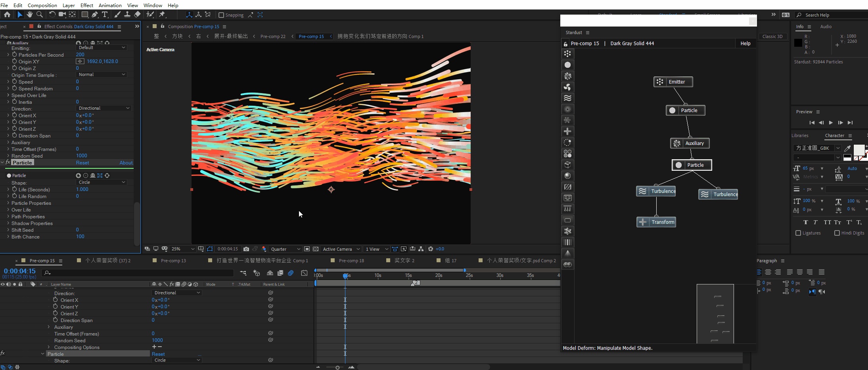Viewport: 868px width, 370px height.
Task: Click the timeline zoom slider handle
Action: pyautogui.click(x=337, y=367)
